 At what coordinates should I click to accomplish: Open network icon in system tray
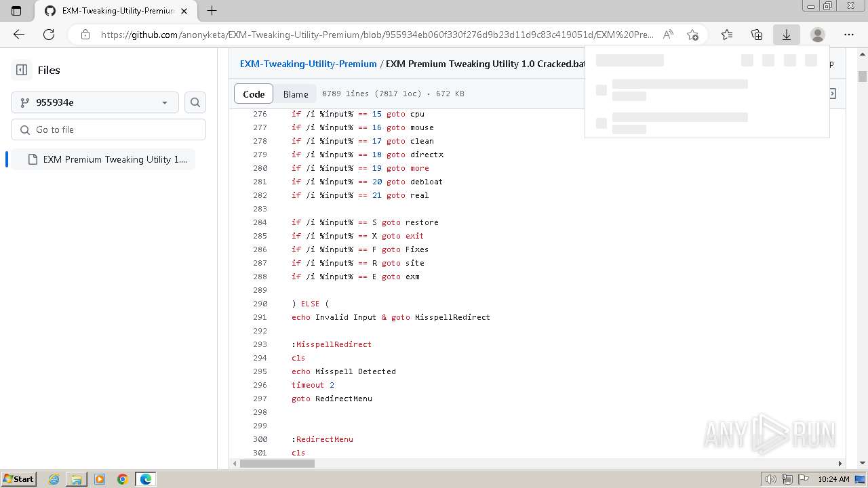coord(787,479)
